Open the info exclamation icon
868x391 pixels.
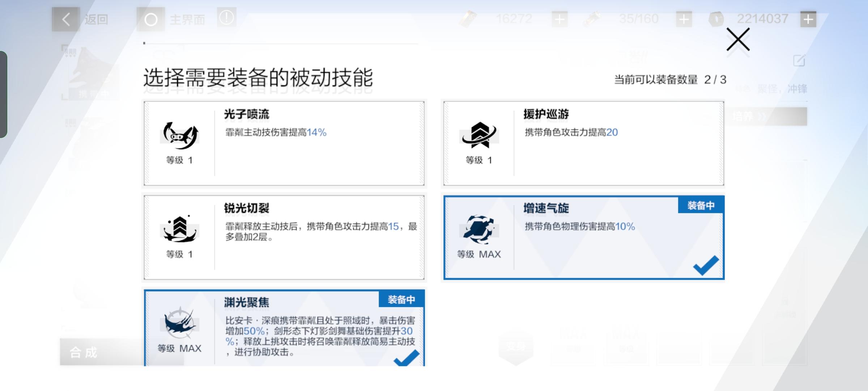(x=227, y=17)
